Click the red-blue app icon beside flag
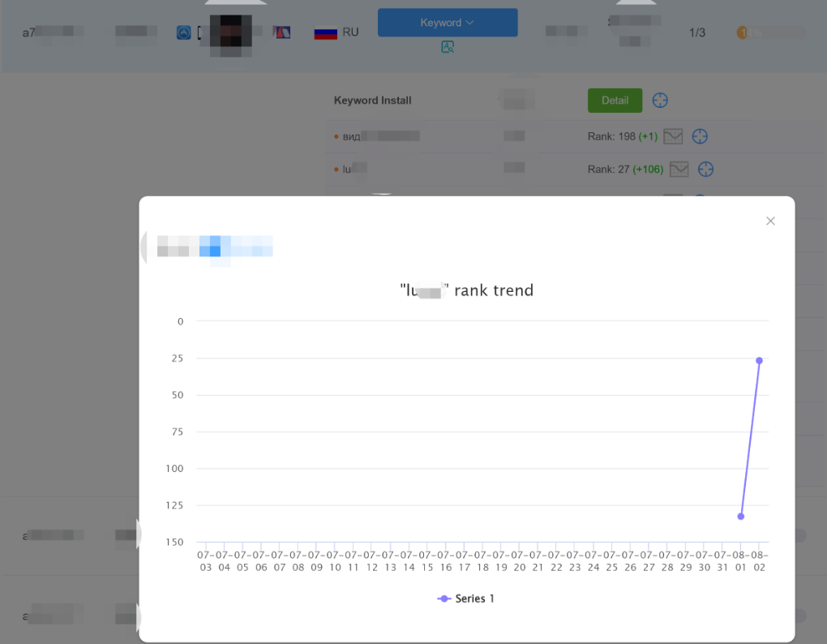 [281, 32]
